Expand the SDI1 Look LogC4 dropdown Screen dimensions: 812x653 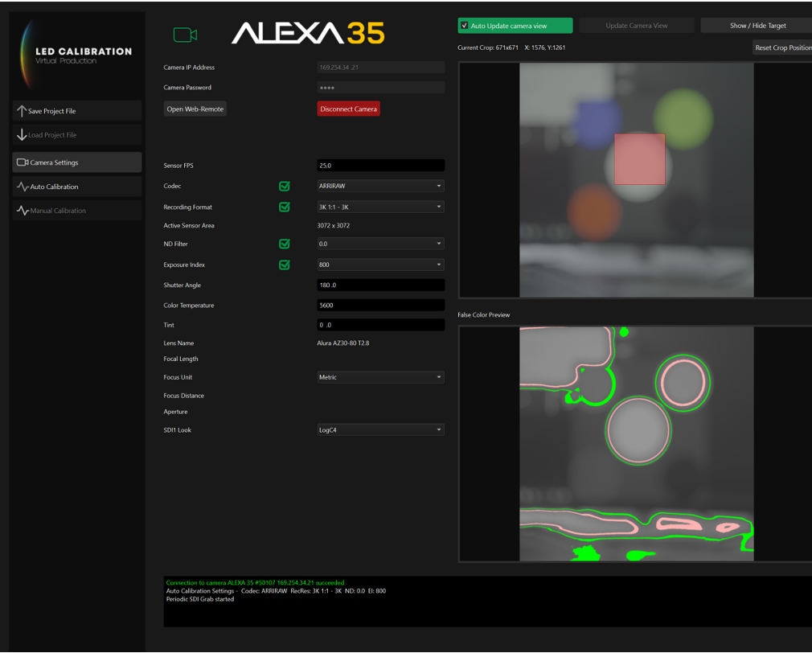[x=380, y=430]
